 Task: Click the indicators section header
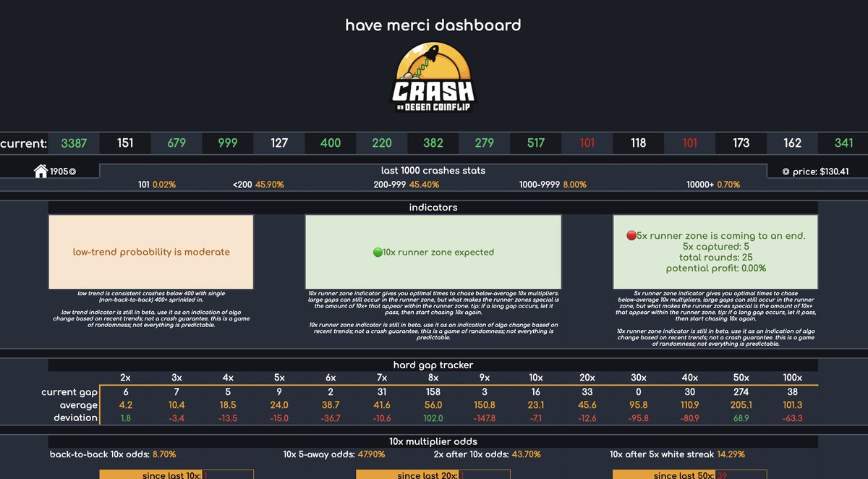click(433, 208)
